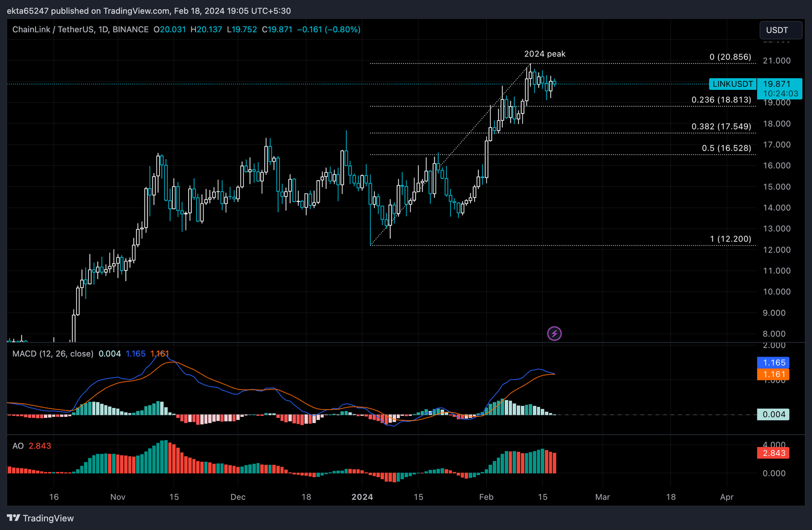Screen dimensions: 812x530
Task: Select the 1 (12.200) Fibonacci level label
Action: click(x=730, y=239)
